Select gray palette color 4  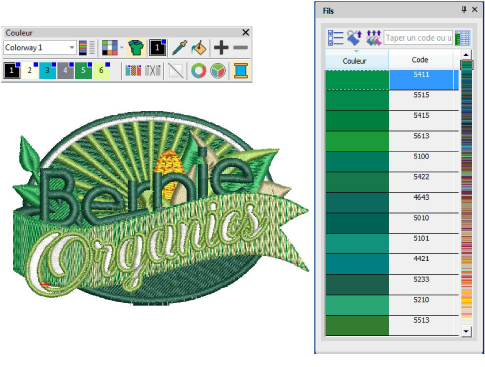click(65, 70)
